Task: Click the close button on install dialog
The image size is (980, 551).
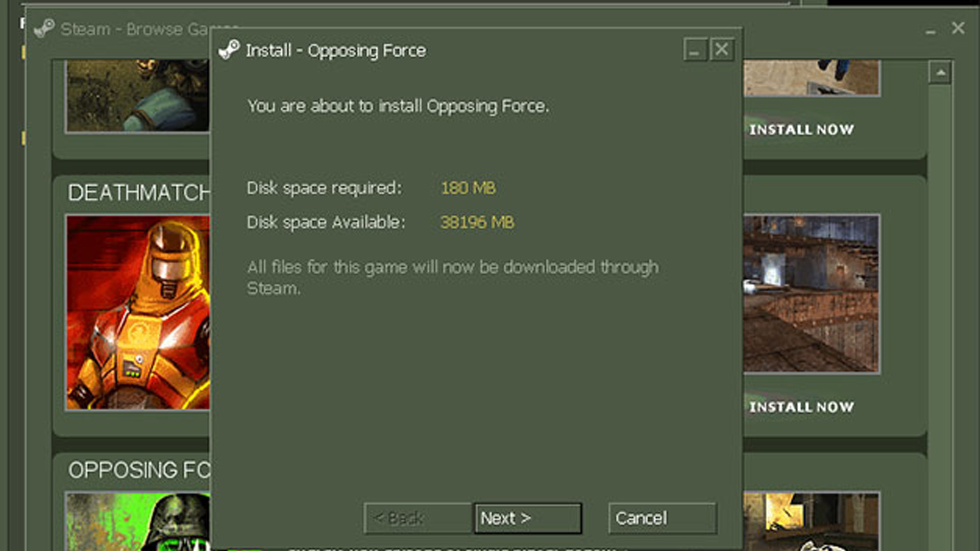Action: tap(720, 49)
